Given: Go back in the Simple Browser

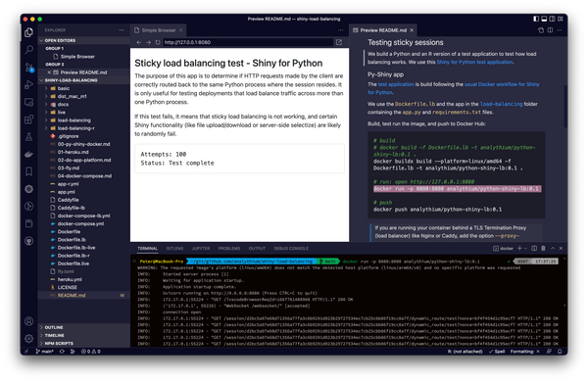Looking at the screenshot, I should pyautogui.click(x=139, y=42).
